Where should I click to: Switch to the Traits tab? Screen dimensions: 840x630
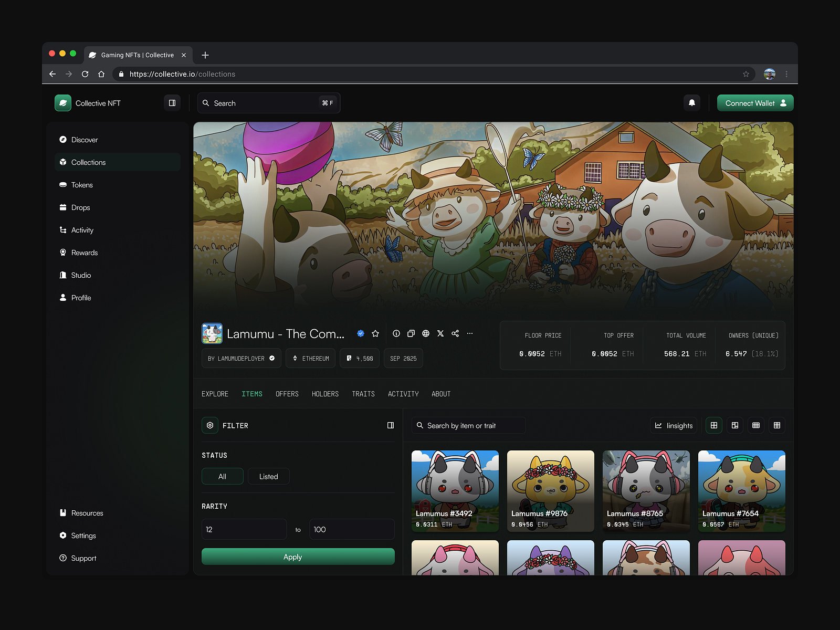click(363, 394)
